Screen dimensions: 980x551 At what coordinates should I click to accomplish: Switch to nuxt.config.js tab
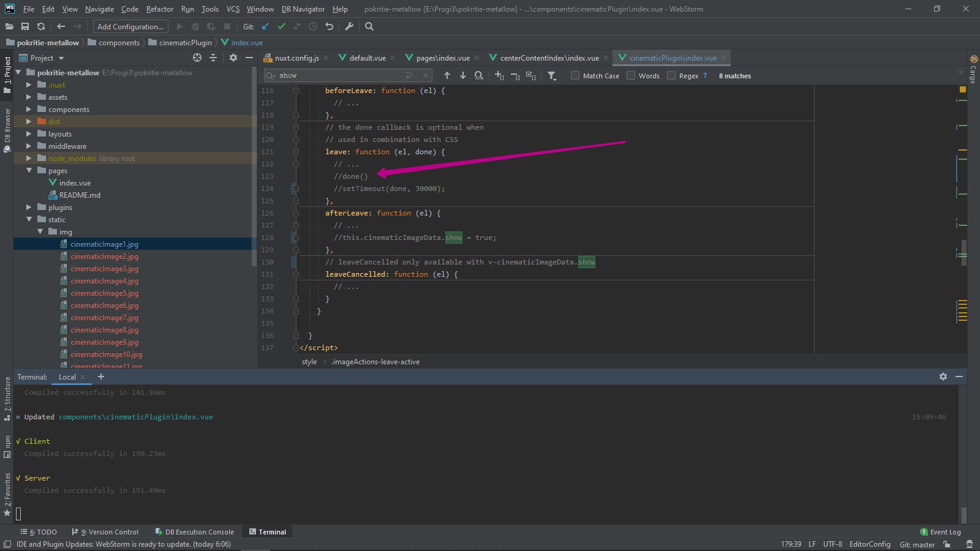click(x=296, y=58)
